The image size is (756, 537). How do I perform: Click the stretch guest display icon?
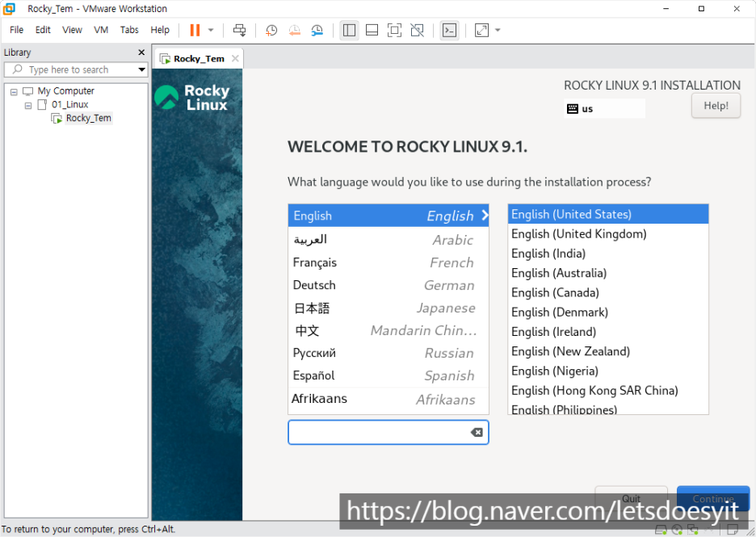coord(481,31)
